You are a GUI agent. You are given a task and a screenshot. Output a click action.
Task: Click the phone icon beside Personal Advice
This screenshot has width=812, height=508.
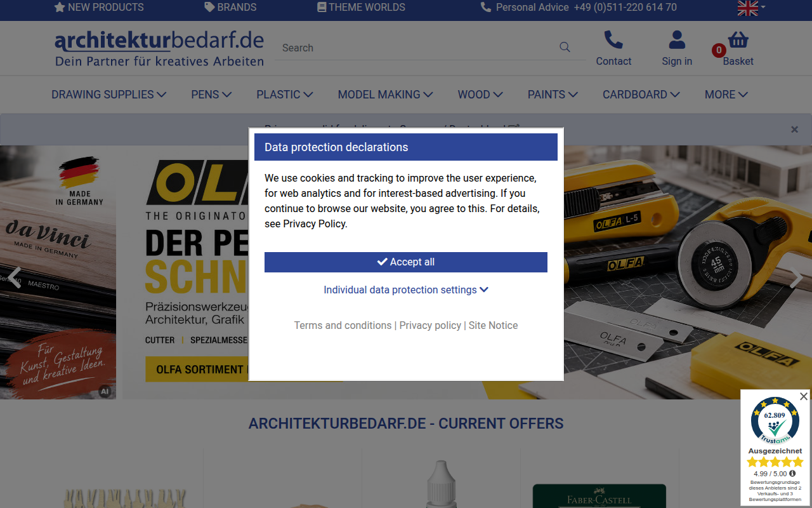pyautogui.click(x=486, y=8)
